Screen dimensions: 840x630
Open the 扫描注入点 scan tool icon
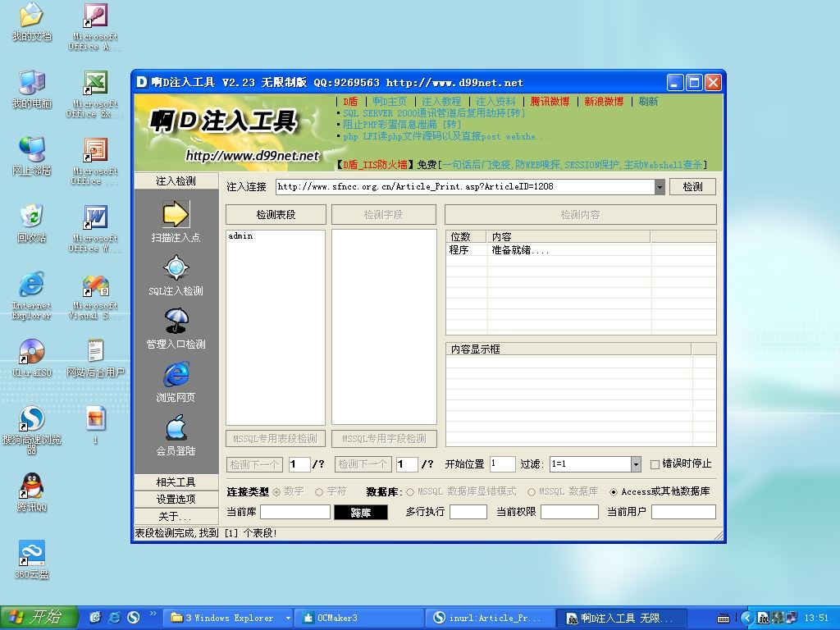[176, 214]
